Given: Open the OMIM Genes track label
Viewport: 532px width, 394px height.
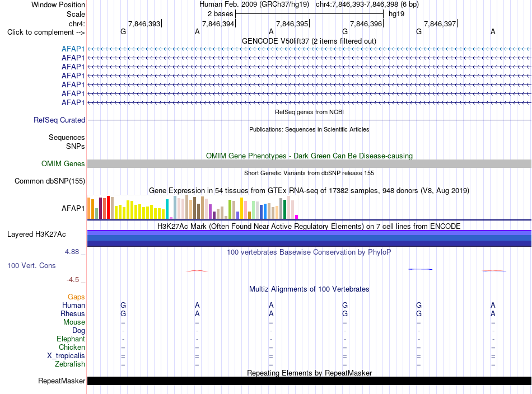Looking at the screenshot, I should (x=63, y=164).
